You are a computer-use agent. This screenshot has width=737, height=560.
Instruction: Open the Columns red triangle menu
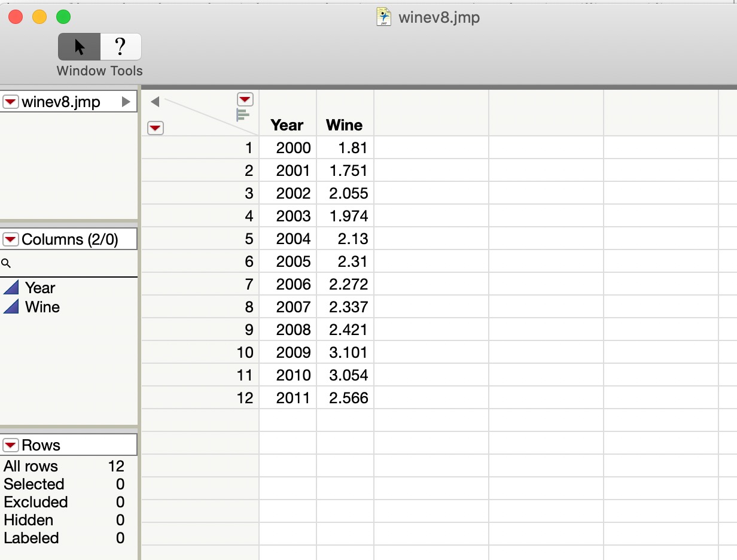coord(11,240)
